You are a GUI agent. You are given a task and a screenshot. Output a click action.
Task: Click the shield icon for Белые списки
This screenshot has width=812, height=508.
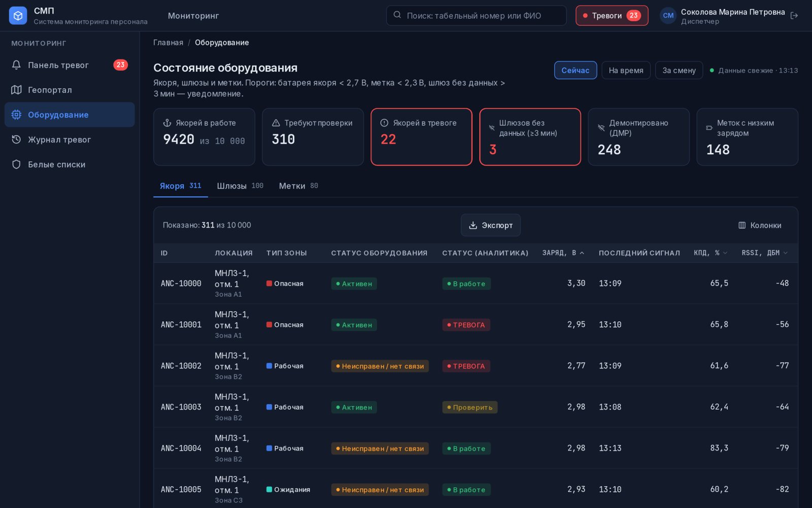click(x=16, y=165)
